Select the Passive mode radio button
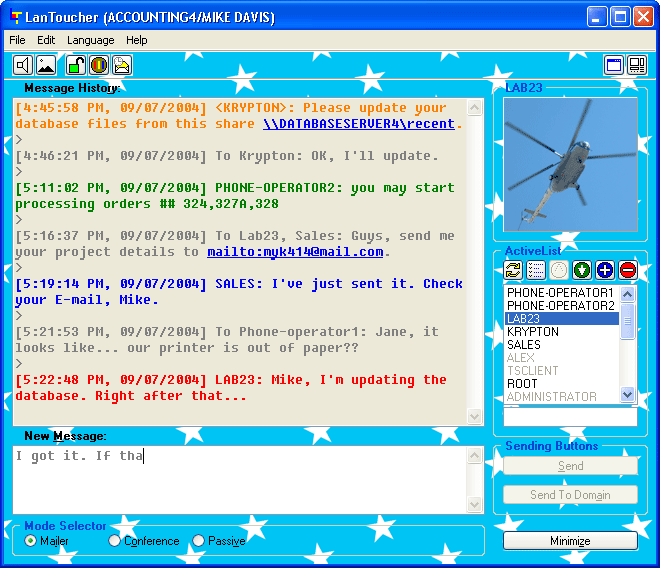Image resolution: width=660 pixels, height=568 pixels. tap(198, 540)
